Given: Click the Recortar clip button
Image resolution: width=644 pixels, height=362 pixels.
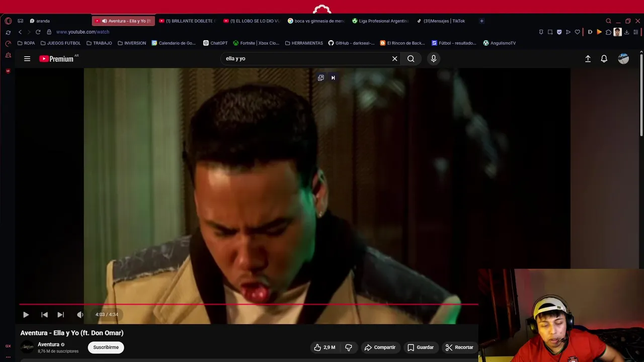Looking at the screenshot, I should (x=459, y=347).
